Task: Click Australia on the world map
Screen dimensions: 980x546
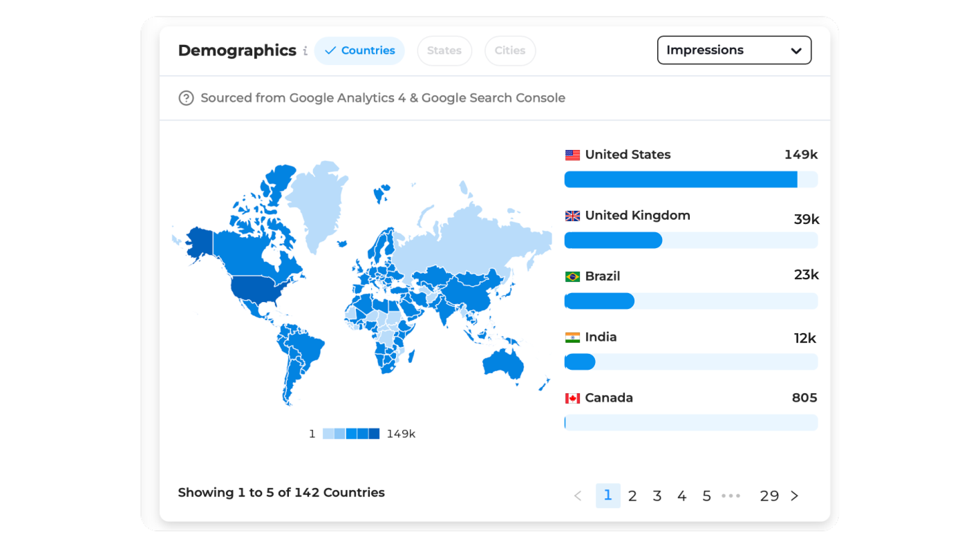Action: pos(503,363)
